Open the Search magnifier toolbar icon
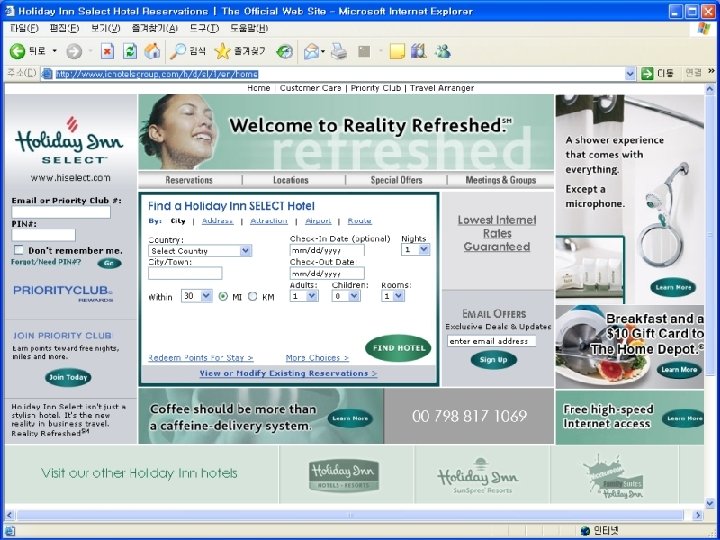720x540 pixels. pos(178,51)
